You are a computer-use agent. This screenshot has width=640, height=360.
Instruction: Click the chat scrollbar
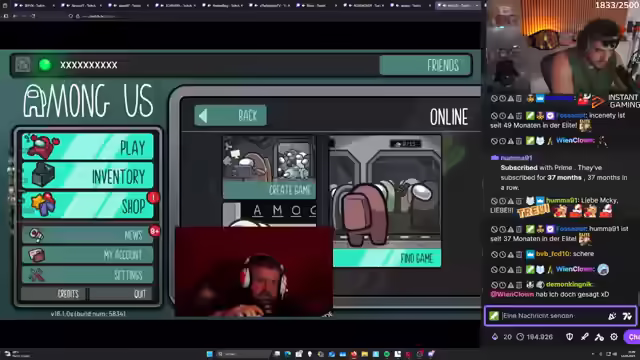(638, 298)
